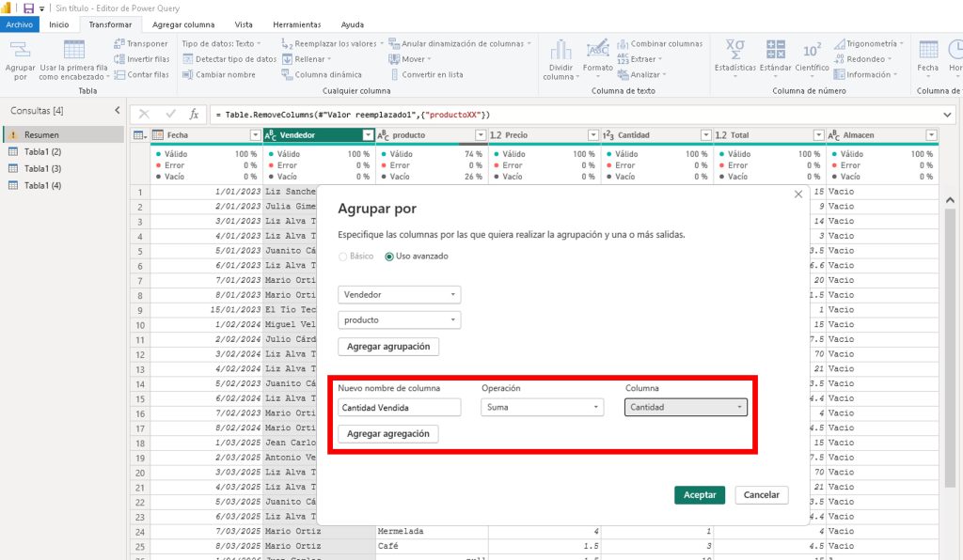963x560 pixels.
Task: Click the Transponer icon
Action: pyautogui.click(x=140, y=43)
